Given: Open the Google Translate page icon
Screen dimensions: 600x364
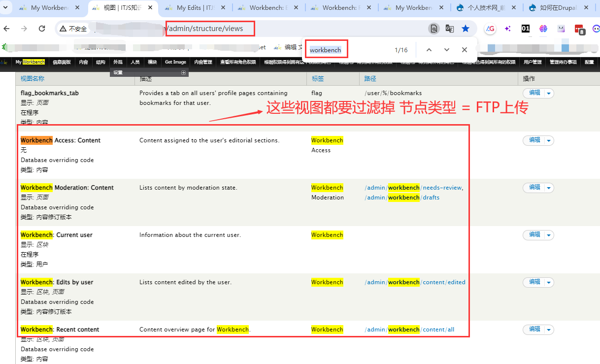Looking at the screenshot, I should pyautogui.click(x=449, y=29).
